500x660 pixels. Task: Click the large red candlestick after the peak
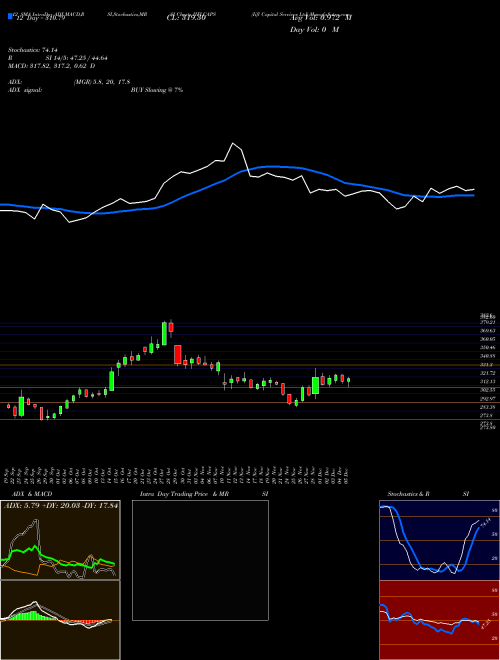click(x=178, y=354)
